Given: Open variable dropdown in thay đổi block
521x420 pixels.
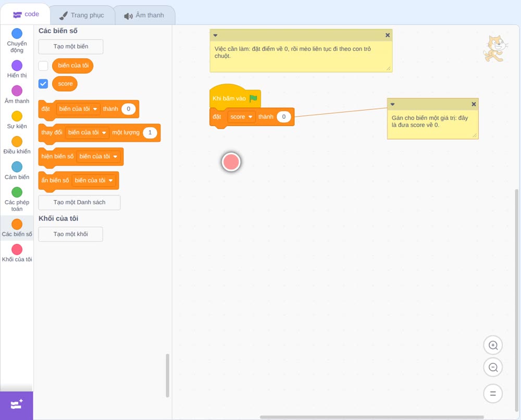Looking at the screenshot, I should [x=87, y=132].
